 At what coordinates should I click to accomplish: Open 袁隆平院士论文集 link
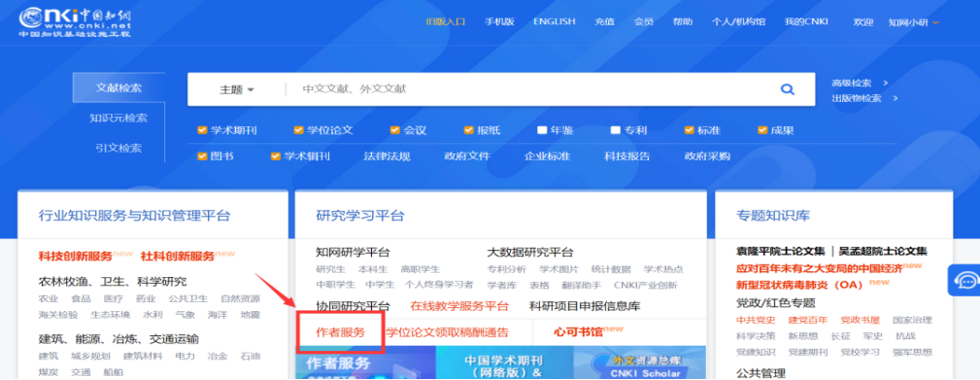point(781,252)
